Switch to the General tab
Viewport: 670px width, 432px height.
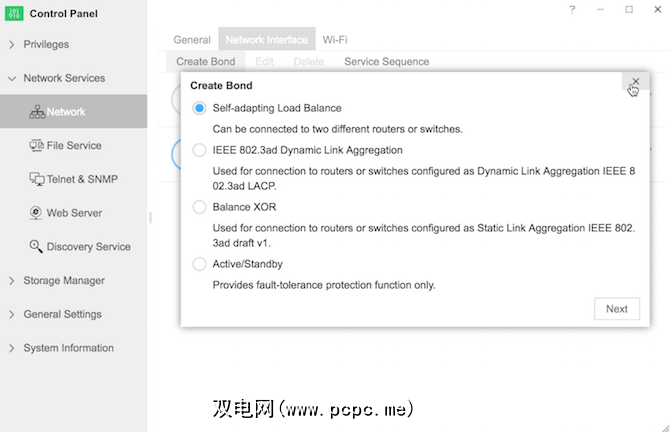pos(192,40)
